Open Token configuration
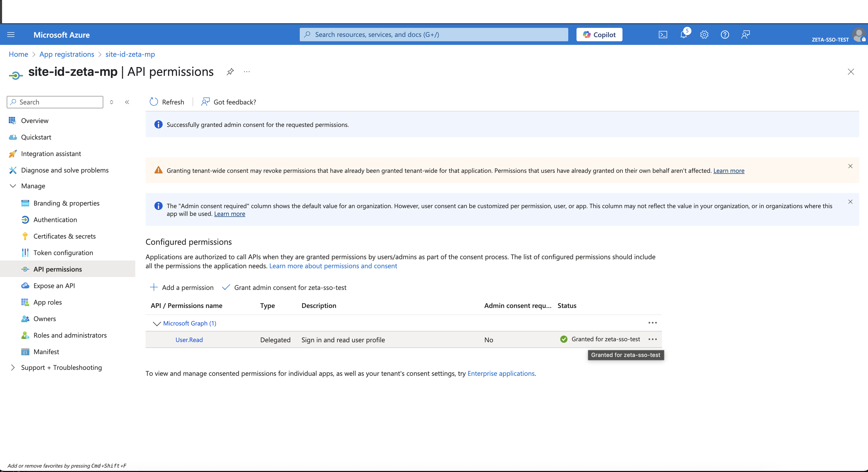 63,253
